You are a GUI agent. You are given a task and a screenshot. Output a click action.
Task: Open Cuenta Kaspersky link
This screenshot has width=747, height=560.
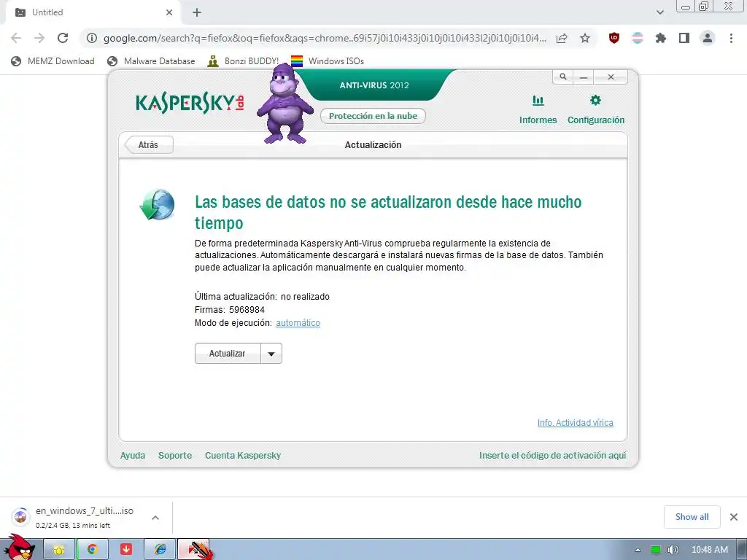tap(243, 455)
